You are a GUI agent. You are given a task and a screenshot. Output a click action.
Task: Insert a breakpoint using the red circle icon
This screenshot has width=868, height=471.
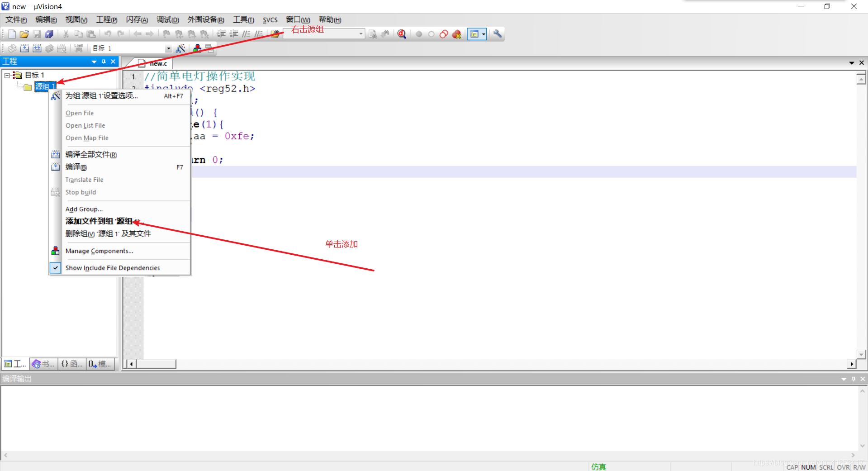pos(419,34)
